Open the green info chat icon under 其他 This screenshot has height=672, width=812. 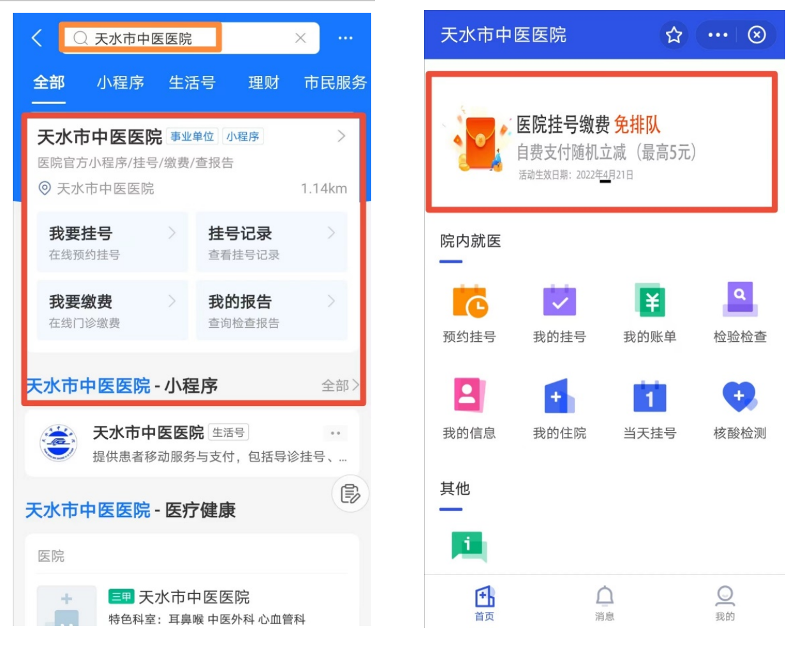coord(469,547)
